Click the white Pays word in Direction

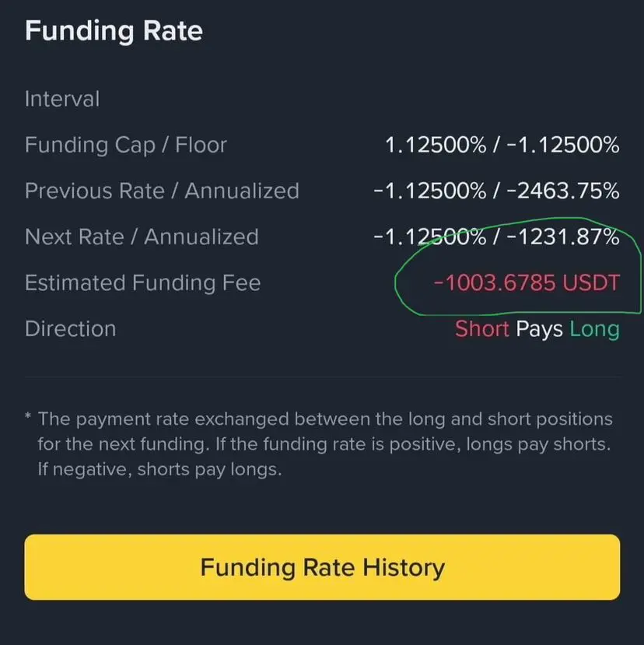(539, 330)
